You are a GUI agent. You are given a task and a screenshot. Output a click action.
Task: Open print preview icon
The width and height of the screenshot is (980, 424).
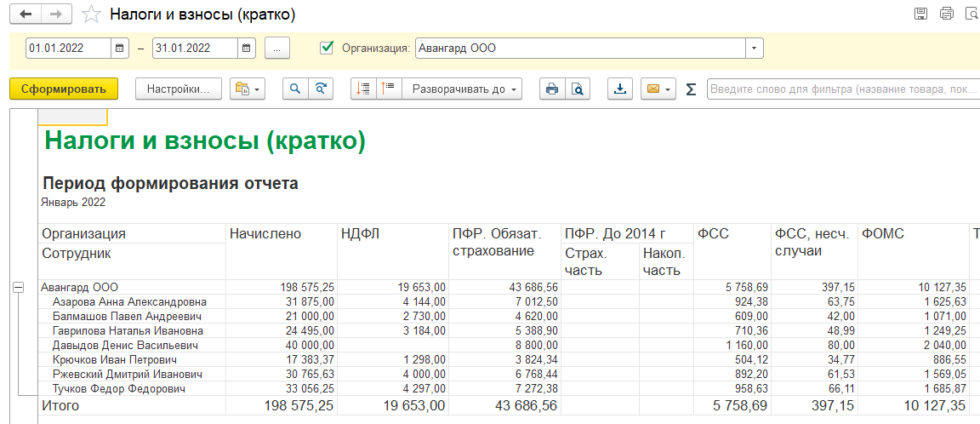578,89
